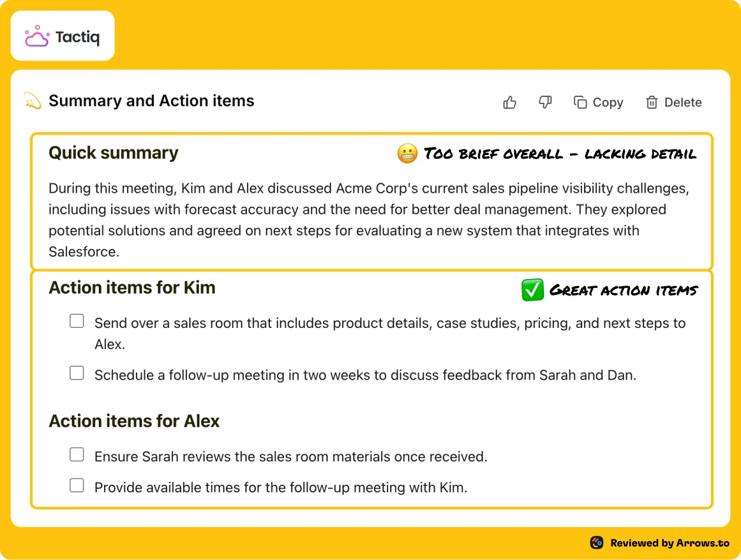Click the grimacing face emoji
Viewport: 741px width, 560px height.
408,154
